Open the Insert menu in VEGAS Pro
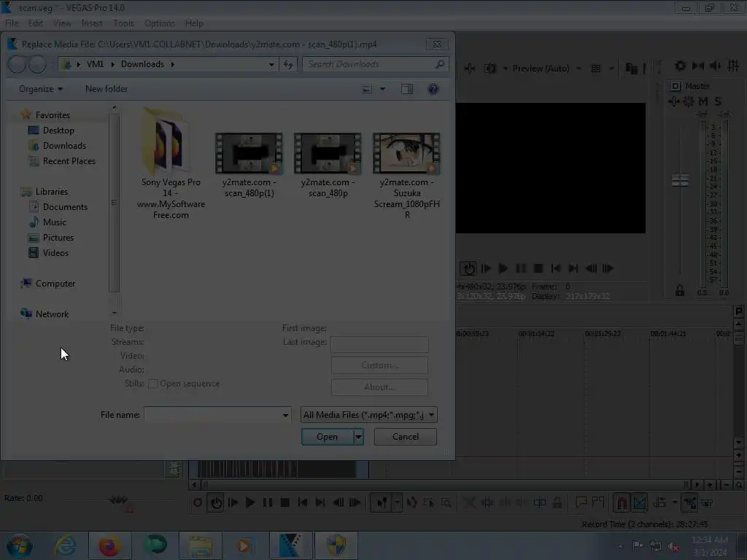Screen dimensions: 747x560 pos(91,23)
